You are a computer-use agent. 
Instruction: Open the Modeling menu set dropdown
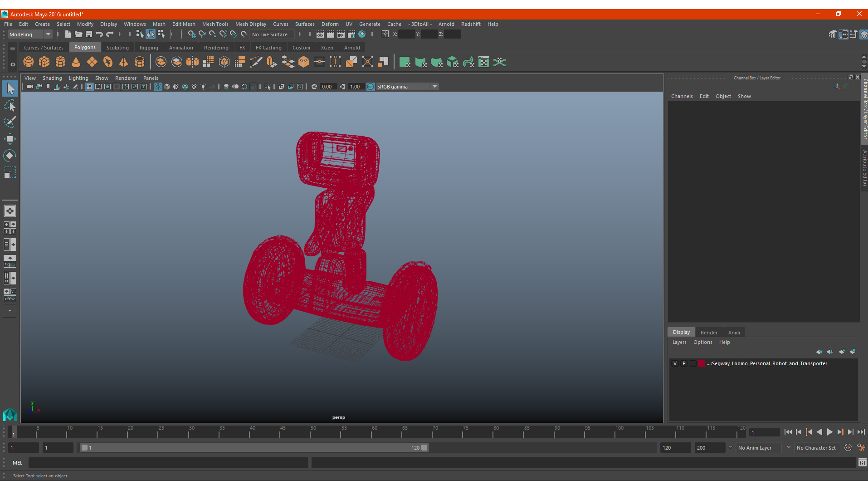(x=30, y=34)
